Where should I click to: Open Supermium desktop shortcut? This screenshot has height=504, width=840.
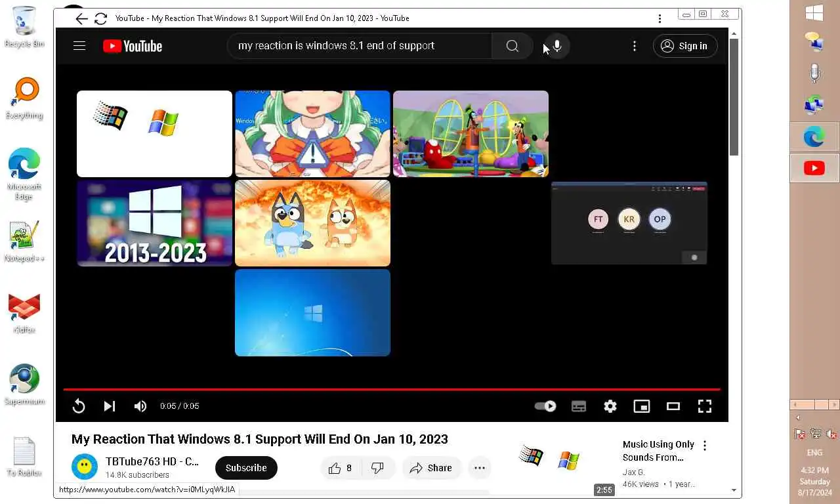24,385
